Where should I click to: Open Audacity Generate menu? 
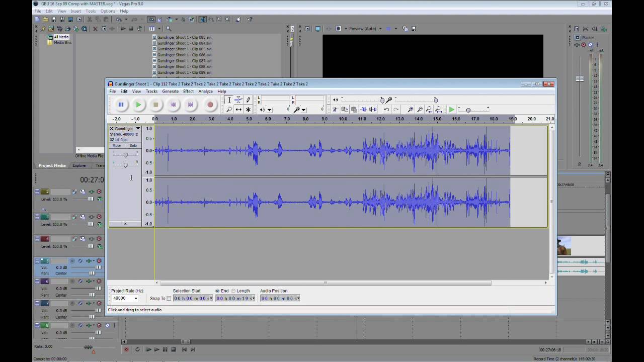(170, 92)
